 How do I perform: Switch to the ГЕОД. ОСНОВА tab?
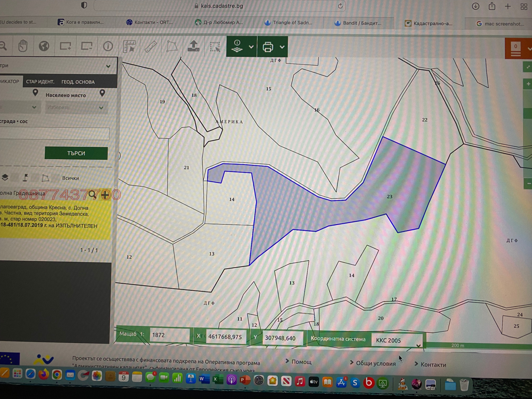[78, 82]
